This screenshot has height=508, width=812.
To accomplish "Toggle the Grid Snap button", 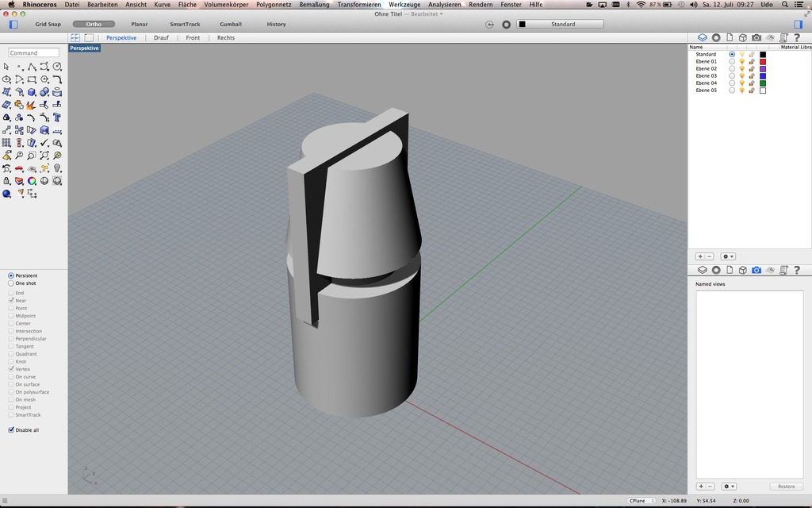I will [x=48, y=25].
